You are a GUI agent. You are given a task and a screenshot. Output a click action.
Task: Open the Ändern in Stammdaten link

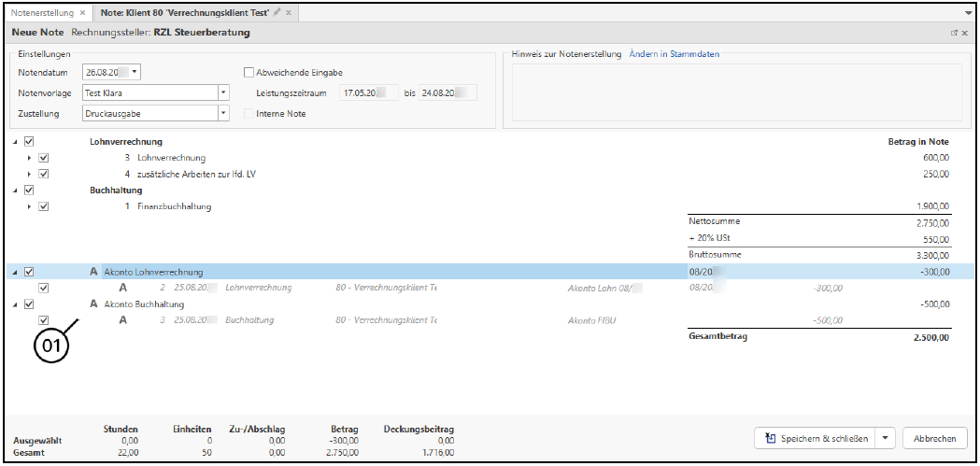[674, 54]
